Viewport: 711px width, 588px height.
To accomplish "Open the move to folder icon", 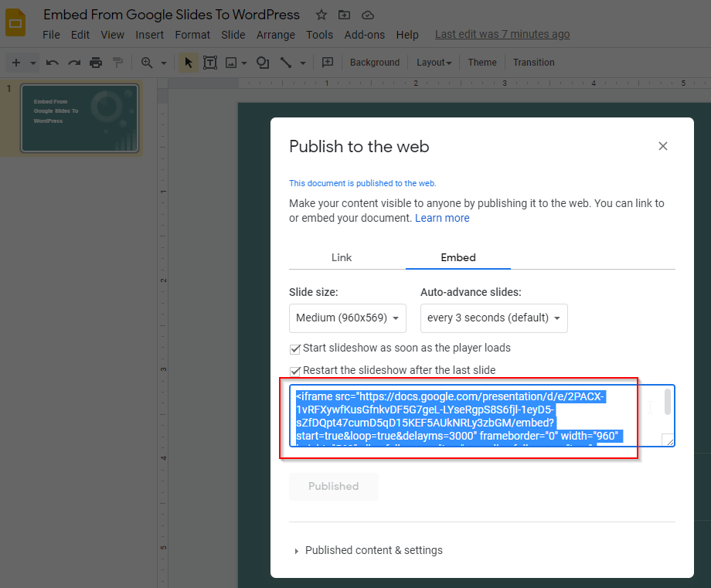I will click(x=344, y=15).
